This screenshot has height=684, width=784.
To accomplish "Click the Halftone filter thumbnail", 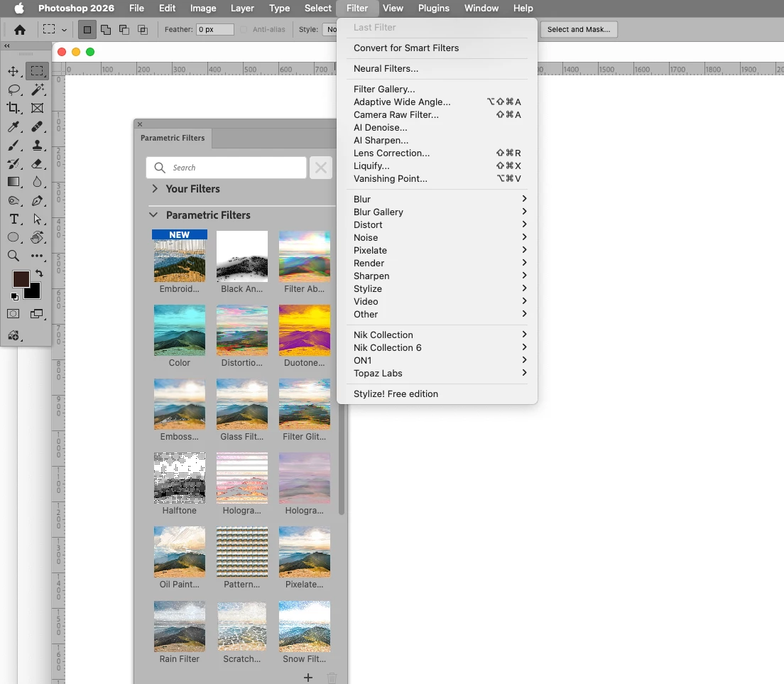I will [180, 478].
